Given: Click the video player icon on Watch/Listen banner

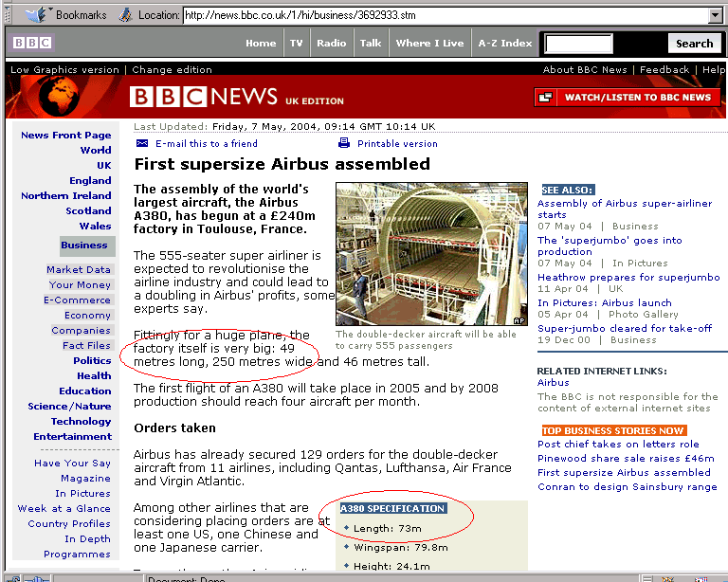Looking at the screenshot, I should pos(545,98).
